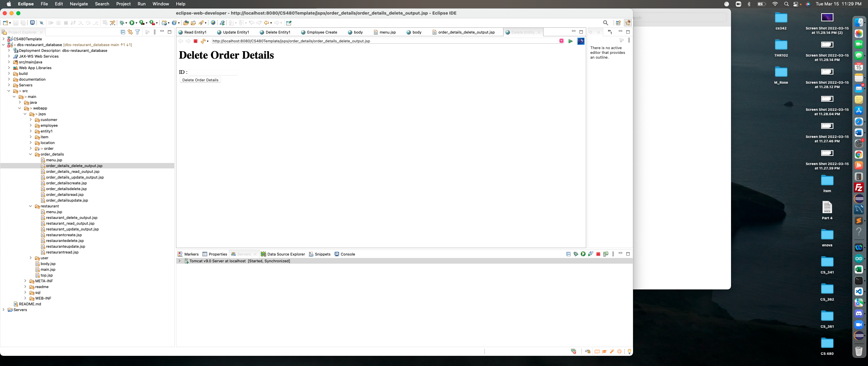Click the Open Web Browser globe icon
This screenshot has height=366, width=868.
coord(213,23)
